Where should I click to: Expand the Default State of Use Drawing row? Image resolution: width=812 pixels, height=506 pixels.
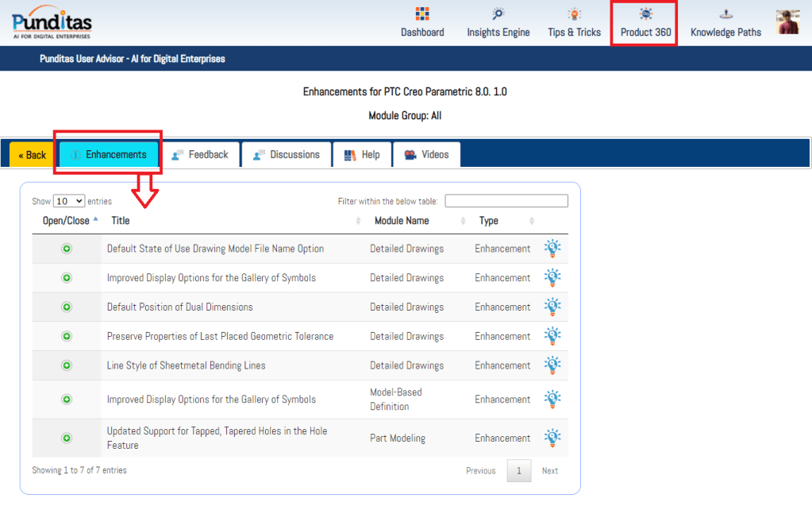pos(67,249)
